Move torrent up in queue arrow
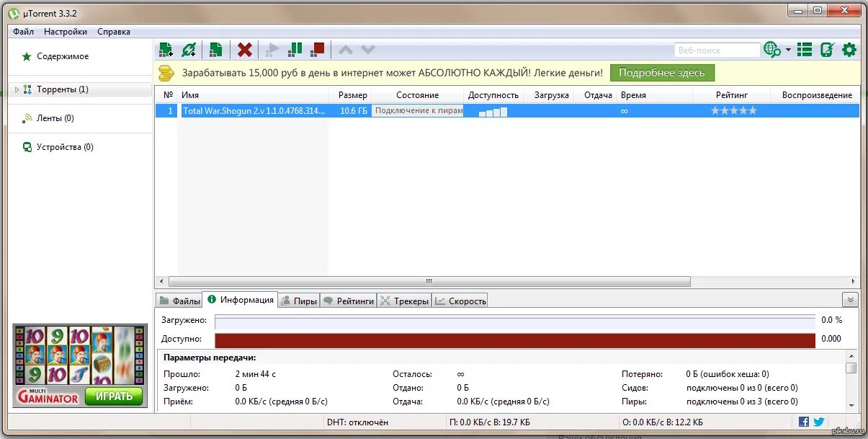Viewport: 868px width, 439px height. (346, 50)
